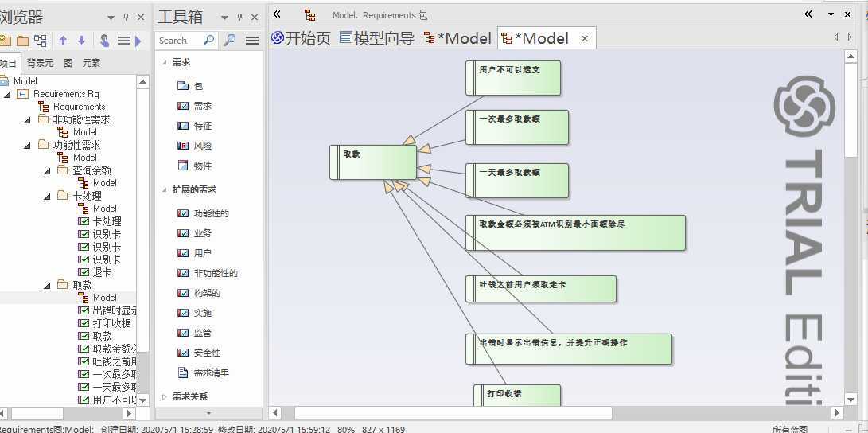
Task: Click the magnifier inside the toolbox Search field
Action: click(208, 40)
